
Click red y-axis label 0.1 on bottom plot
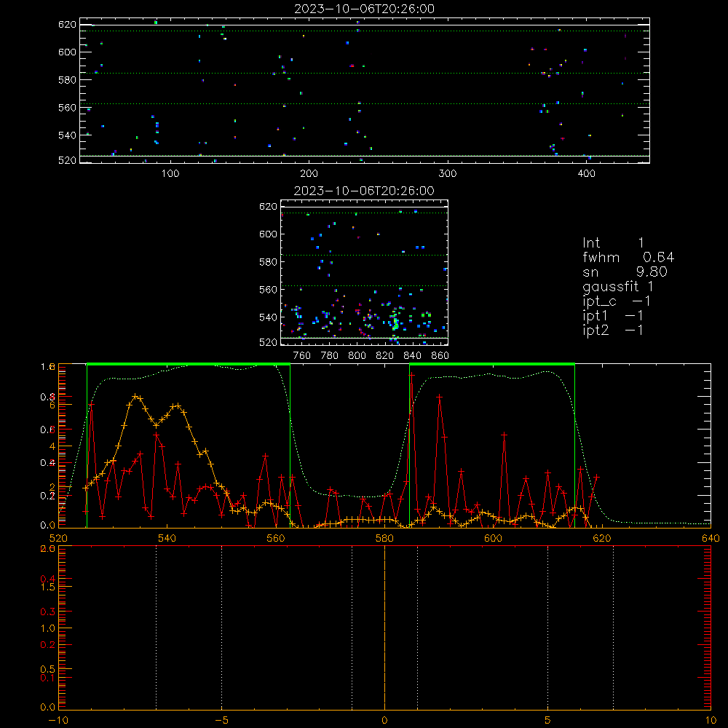[48, 678]
